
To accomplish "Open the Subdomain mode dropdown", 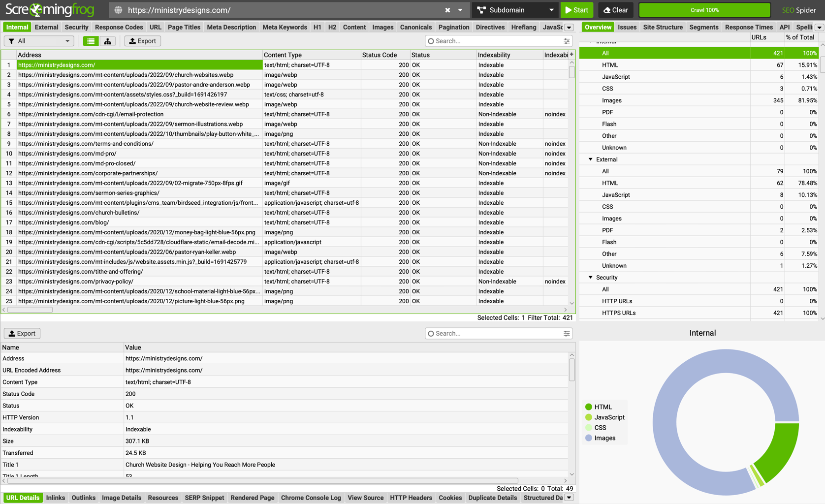I will [515, 10].
